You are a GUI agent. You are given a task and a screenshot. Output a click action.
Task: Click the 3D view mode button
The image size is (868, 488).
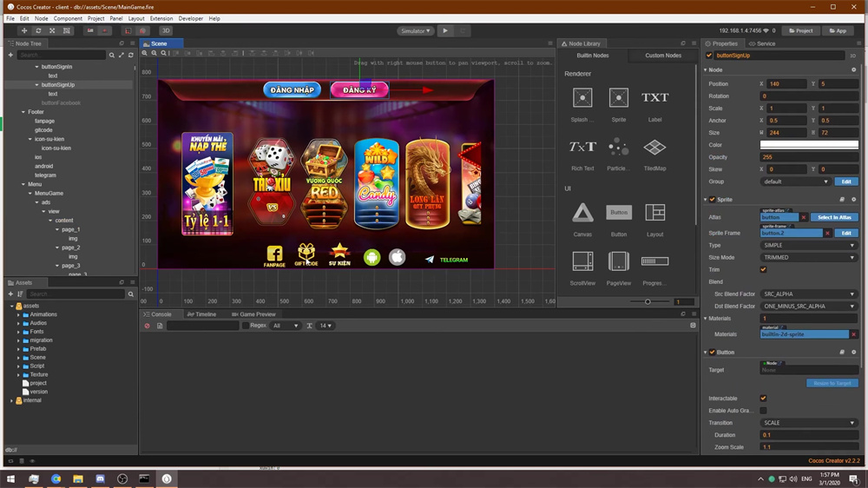(165, 30)
